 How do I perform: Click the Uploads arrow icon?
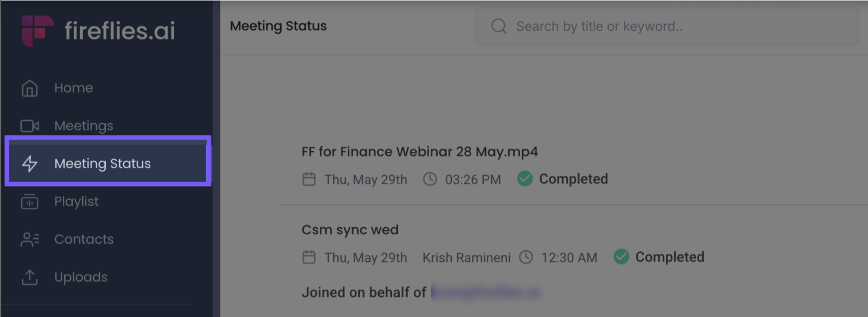[x=29, y=277]
